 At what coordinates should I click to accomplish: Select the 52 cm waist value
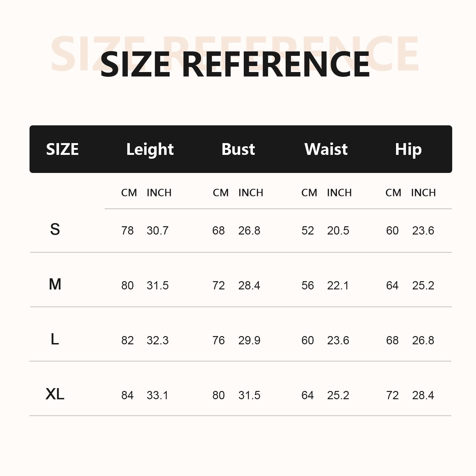point(307,231)
